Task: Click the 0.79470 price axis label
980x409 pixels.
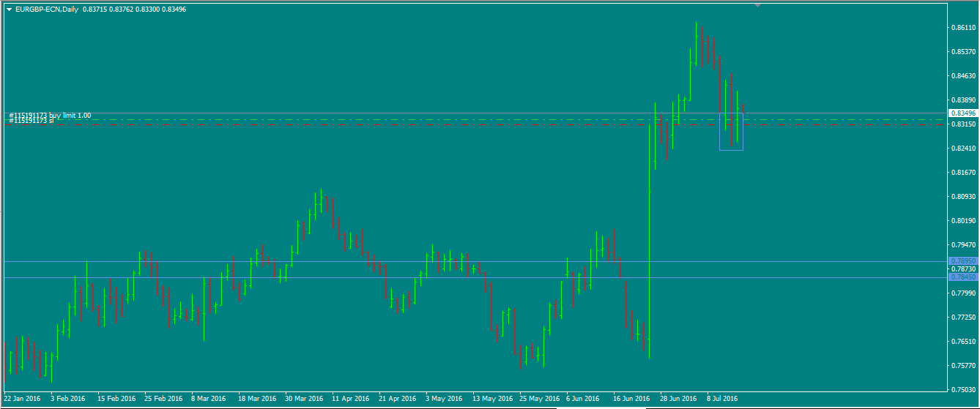Action: point(963,245)
